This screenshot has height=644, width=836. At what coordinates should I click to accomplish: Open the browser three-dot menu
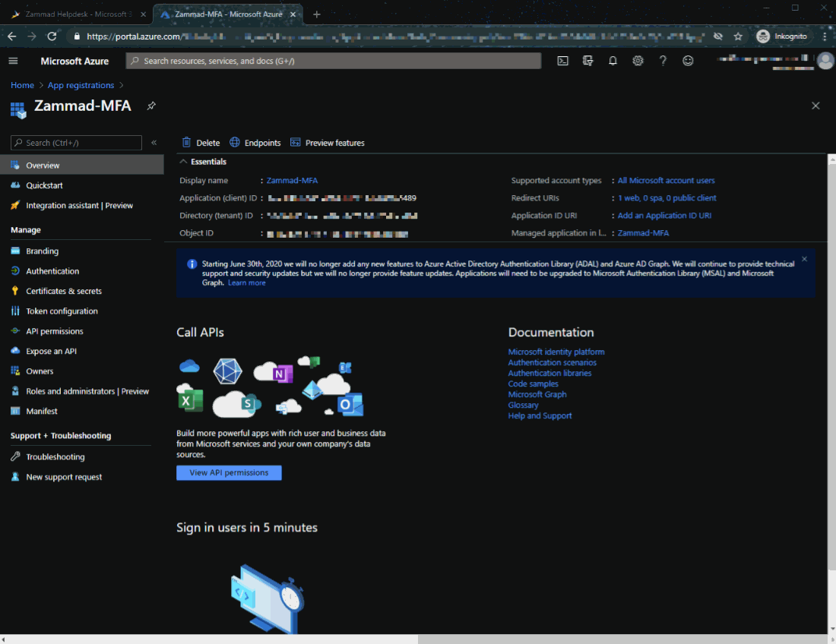tap(825, 36)
